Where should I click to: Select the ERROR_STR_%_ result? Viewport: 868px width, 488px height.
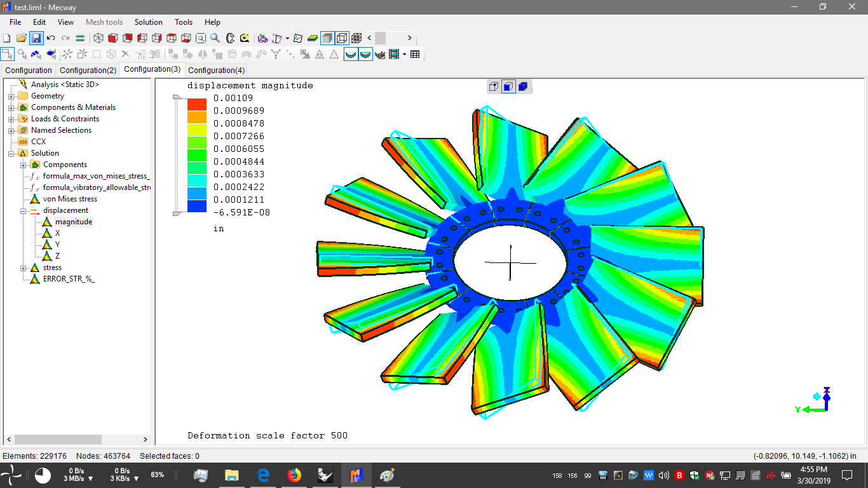pos(69,279)
